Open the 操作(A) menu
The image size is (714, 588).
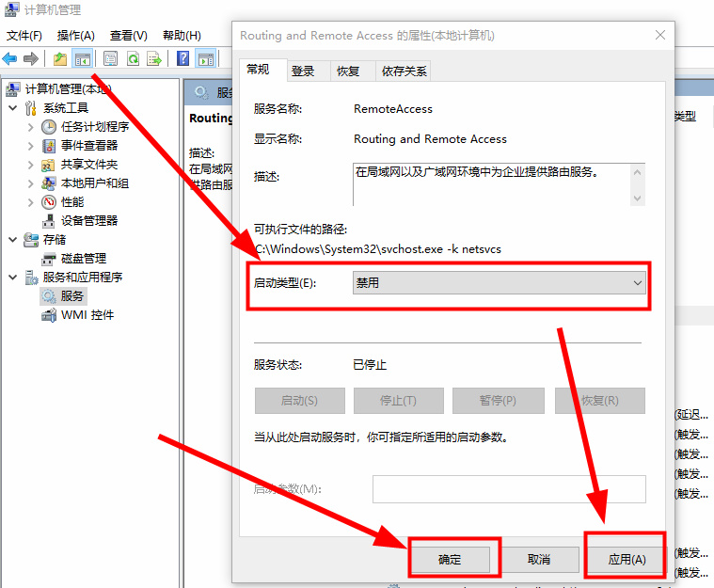click(x=75, y=36)
